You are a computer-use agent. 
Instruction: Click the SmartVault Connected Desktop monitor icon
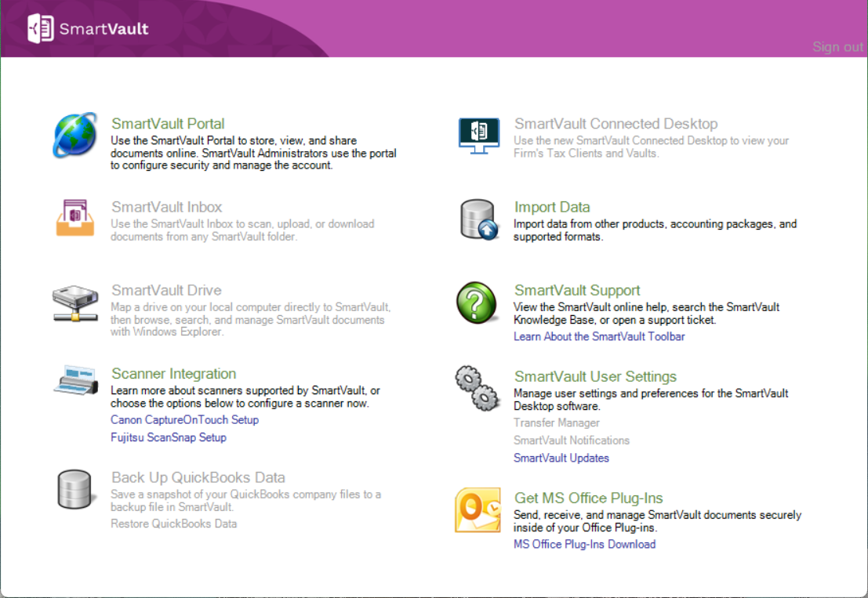coord(479,136)
